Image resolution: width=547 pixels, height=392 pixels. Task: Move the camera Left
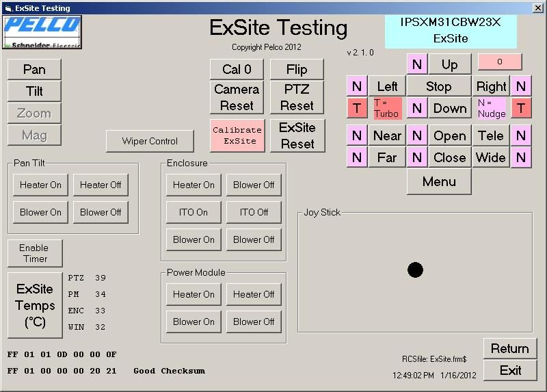[x=387, y=86]
